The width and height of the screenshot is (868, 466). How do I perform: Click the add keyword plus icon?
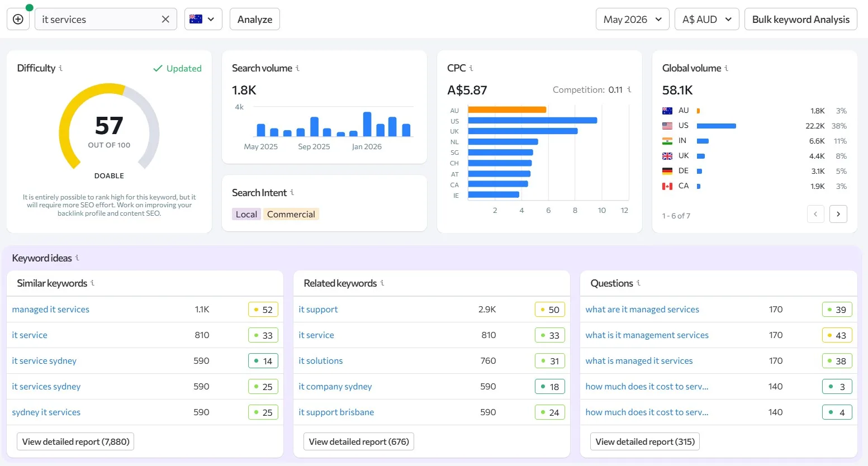tap(18, 19)
